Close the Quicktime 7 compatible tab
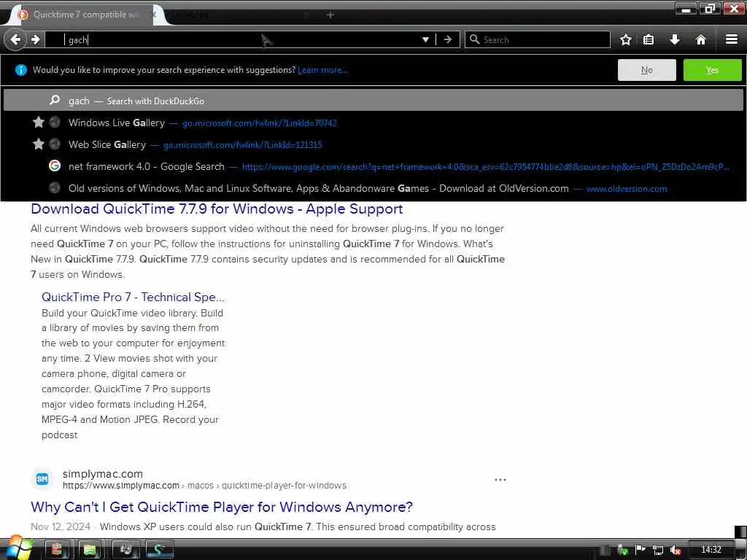Viewport: 747px width, 560px height. (x=153, y=15)
